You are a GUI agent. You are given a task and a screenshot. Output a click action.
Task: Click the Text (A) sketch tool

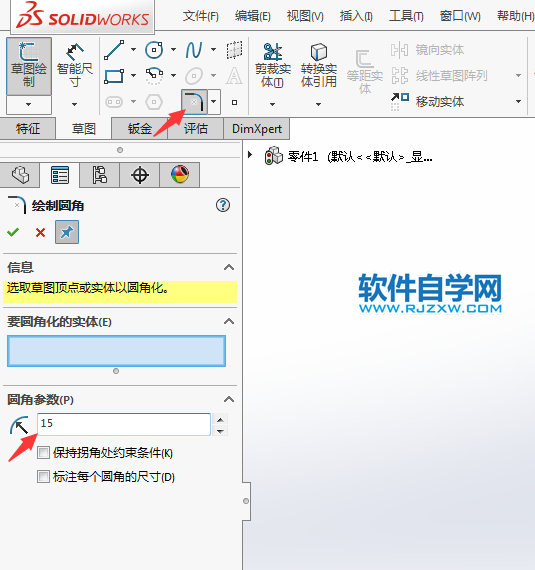click(x=234, y=76)
